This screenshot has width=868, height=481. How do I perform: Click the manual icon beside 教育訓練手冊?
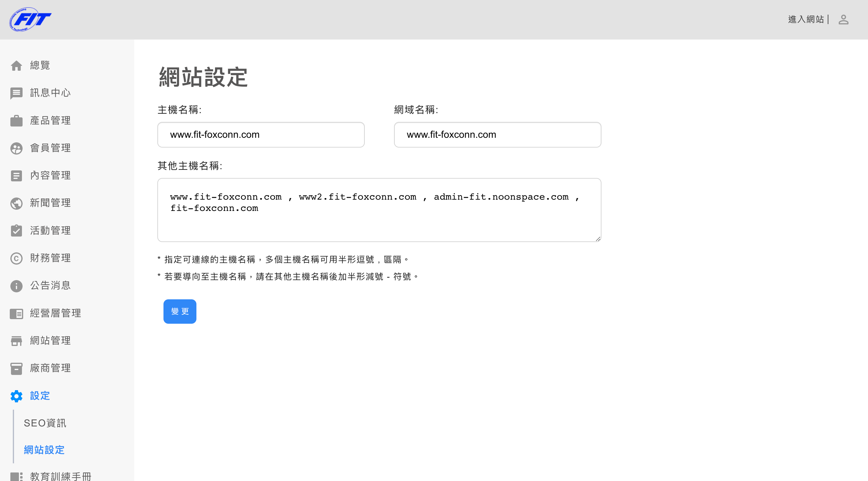16,477
